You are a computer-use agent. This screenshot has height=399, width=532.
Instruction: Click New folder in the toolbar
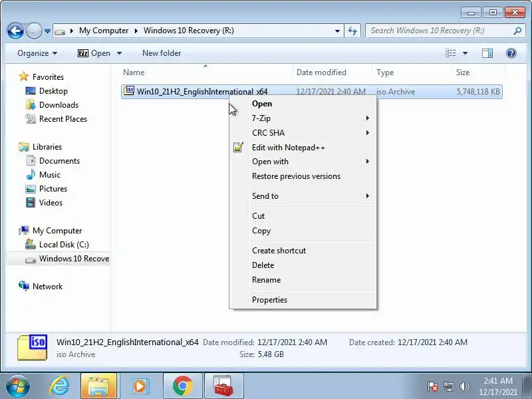coord(162,53)
